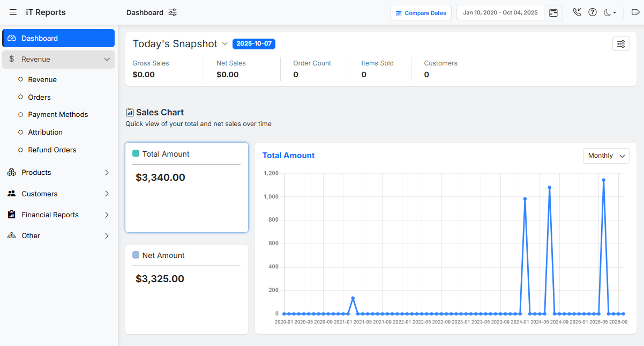Expand the Today's Snapshot chevron
This screenshot has height=346, width=644.
[x=225, y=43]
